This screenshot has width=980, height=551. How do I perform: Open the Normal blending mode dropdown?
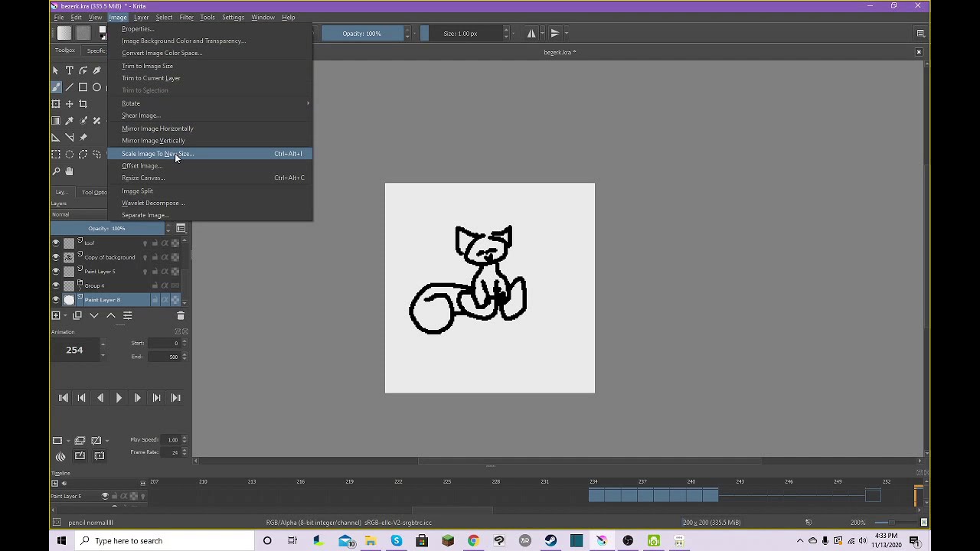(x=80, y=215)
